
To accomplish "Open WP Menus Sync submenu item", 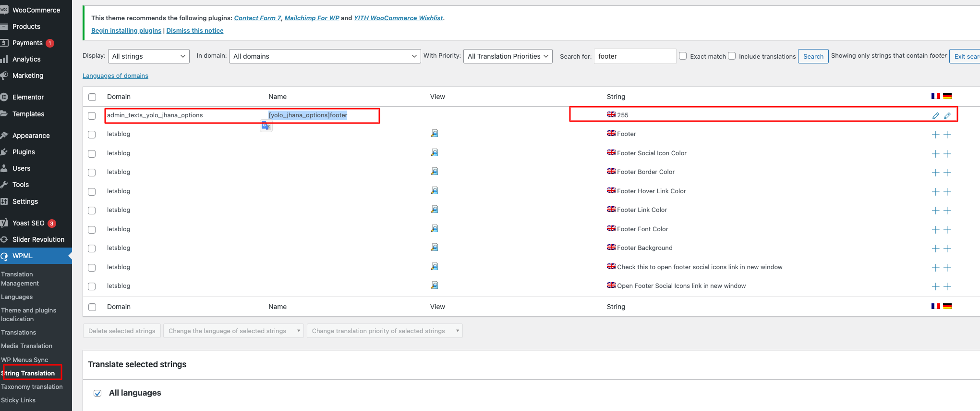I will click(x=24, y=360).
